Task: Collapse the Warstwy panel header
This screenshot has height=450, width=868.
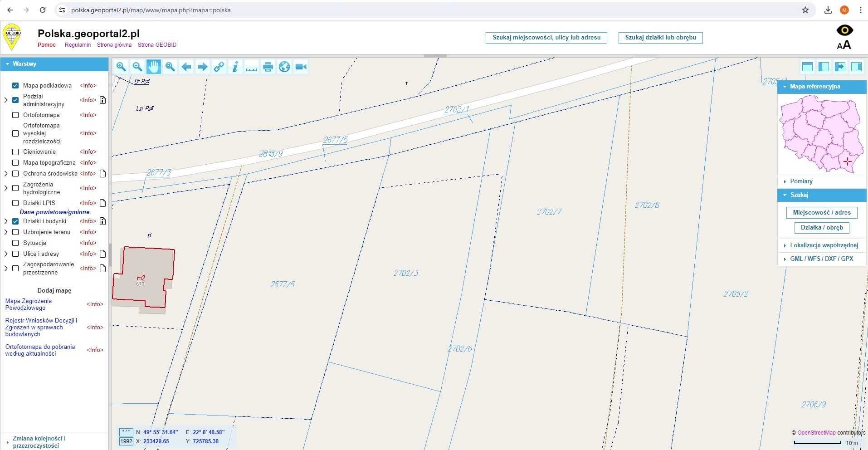Action: pyautogui.click(x=54, y=64)
